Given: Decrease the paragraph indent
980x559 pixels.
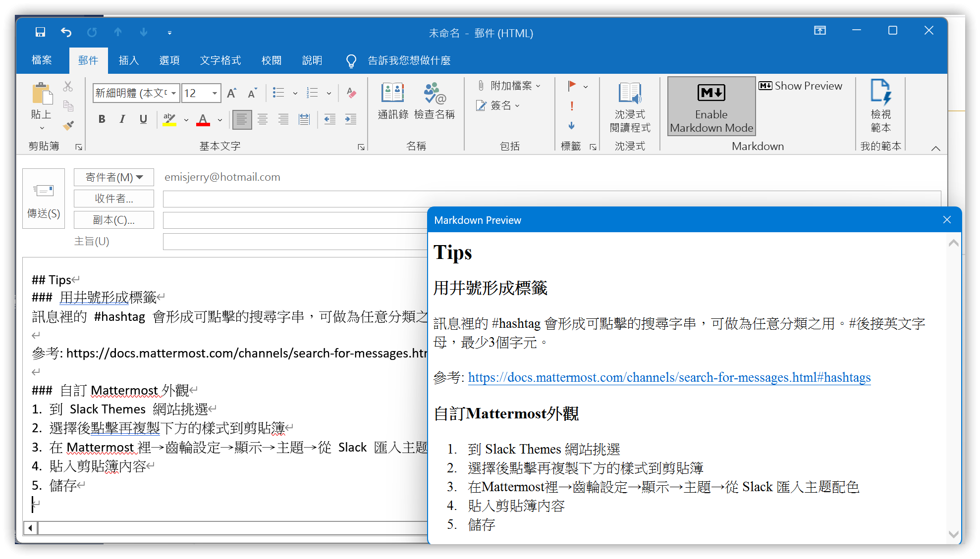Looking at the screenshot, I should 330,119.
